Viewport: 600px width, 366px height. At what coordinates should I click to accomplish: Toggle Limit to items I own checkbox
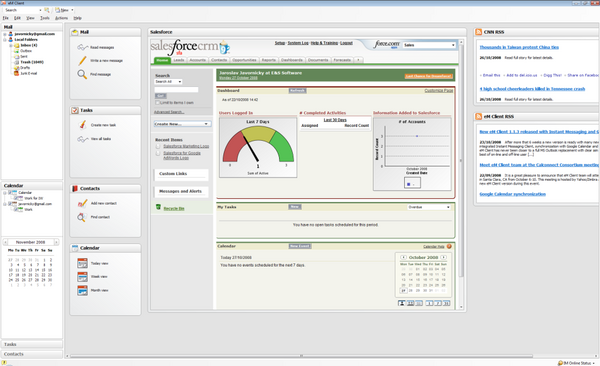tap(157, 103)
